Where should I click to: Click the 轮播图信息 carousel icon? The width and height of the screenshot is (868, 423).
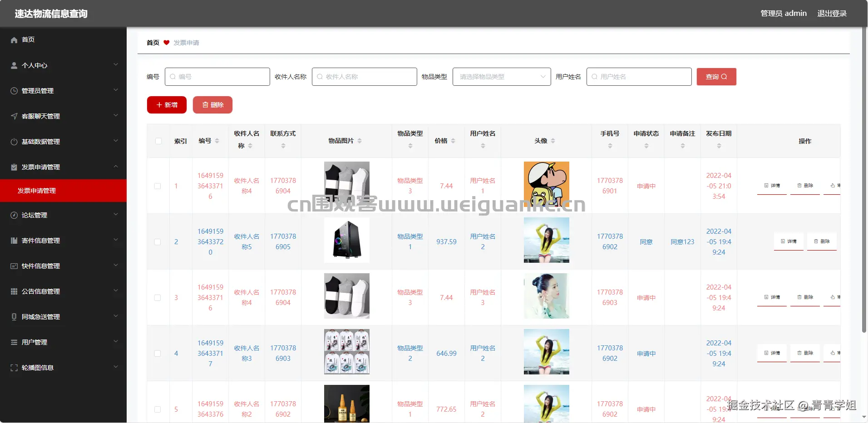[x=14, y=368]
